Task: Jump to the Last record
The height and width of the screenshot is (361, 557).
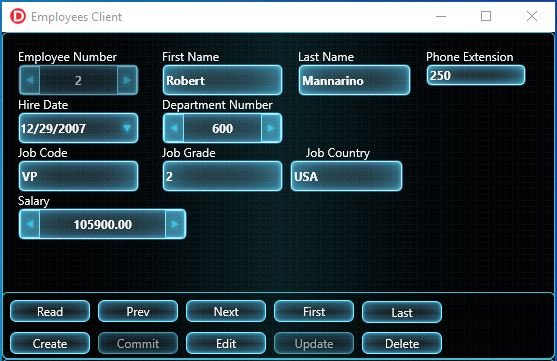Action: [402, 312]
